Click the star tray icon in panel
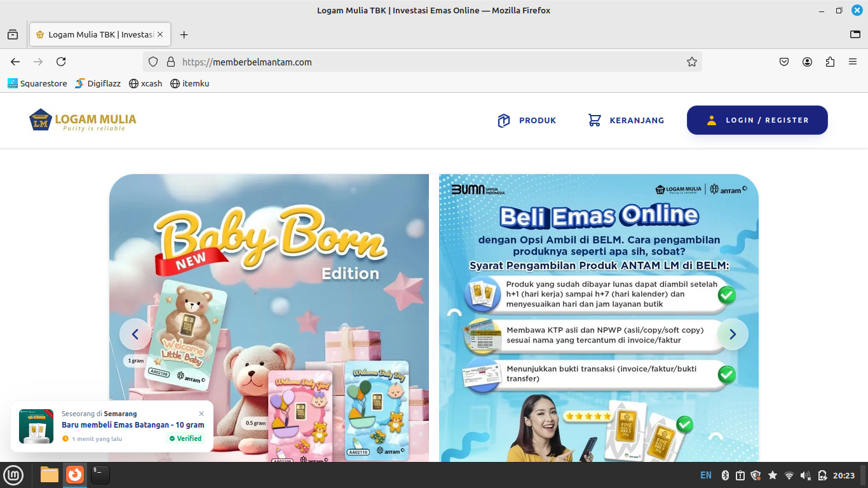The image size is (868, 488). tap(773, 475)
